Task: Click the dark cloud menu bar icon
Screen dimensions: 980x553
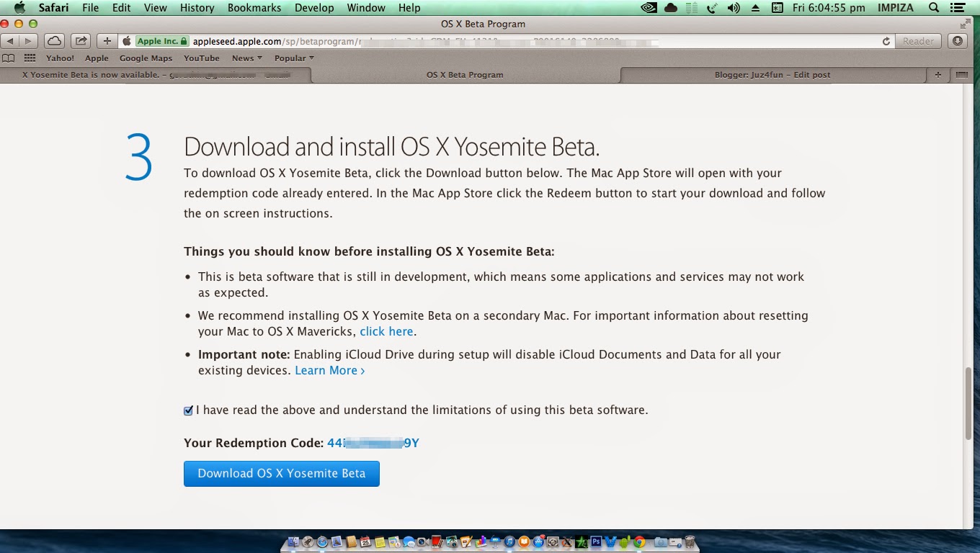Action: 671,8
